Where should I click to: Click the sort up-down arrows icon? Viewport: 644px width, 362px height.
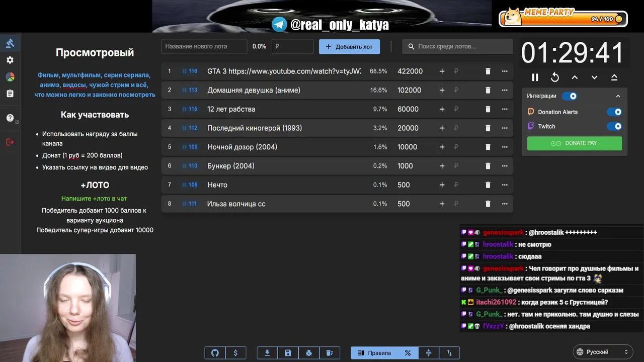tap(449, 353)
